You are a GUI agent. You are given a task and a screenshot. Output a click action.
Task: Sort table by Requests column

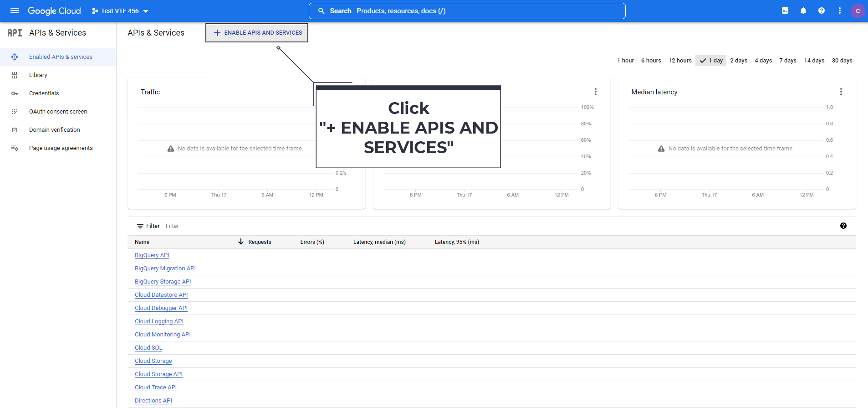[260, 242]
